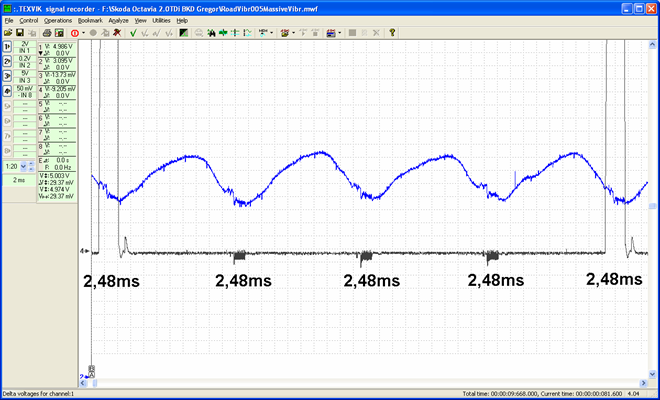This screenshot has width=660, height=400.
Task: Click the HBH measurement toolbar icon
Action: (263, 33)
